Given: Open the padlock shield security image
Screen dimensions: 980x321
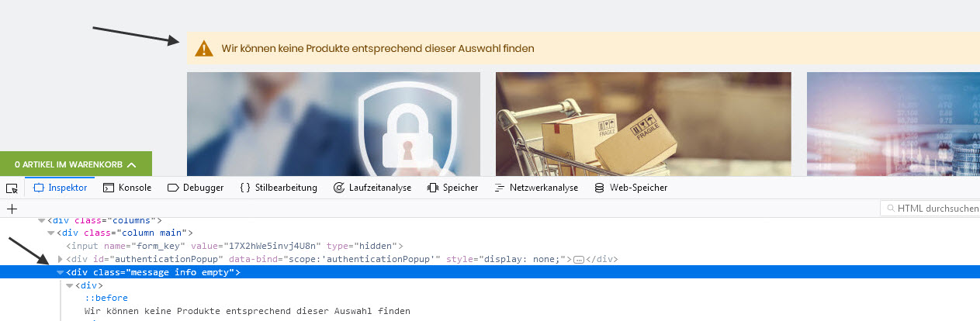Looking at the screenshot, I should (x=334, y=124).
